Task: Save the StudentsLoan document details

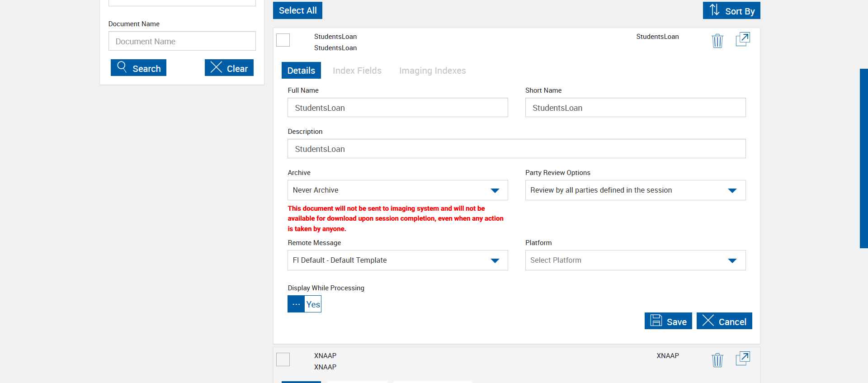Action: tap(668, 321)
